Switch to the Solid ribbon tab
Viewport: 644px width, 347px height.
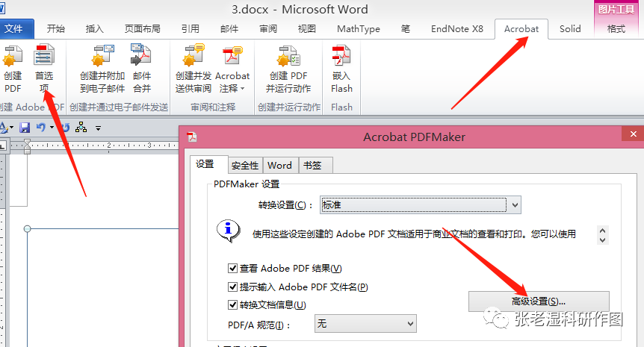[570, 28]
